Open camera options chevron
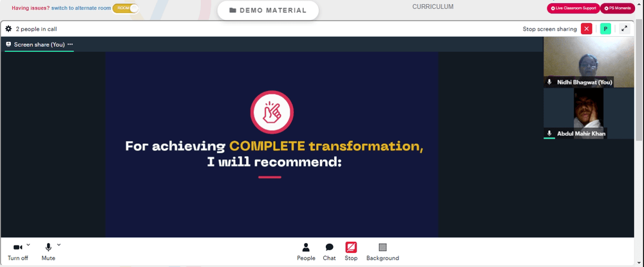644x267 pixels. 28,245
